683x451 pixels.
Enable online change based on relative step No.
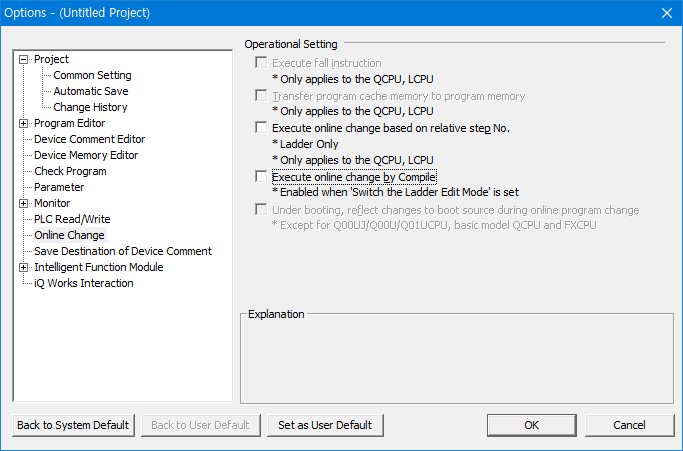point(261,128)
